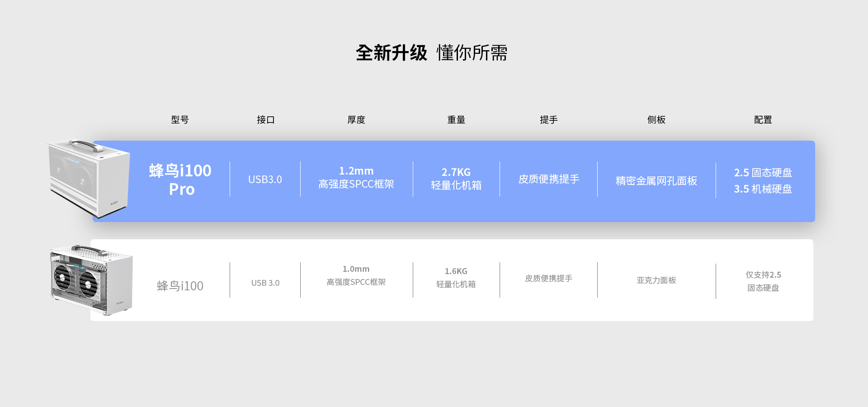The image size is (868, 407).
Task: Click the 蜂鸟i100 open case image
Action: coord(91,280)
